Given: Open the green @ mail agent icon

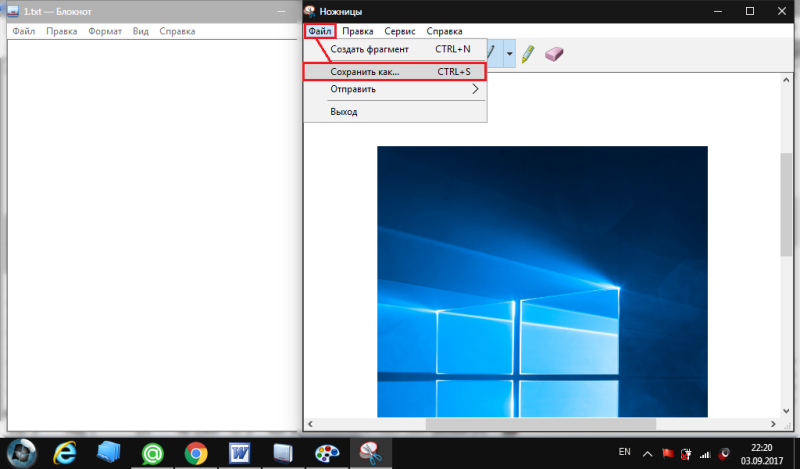Looking at the screenshot, I should click(x=152, y=453).
